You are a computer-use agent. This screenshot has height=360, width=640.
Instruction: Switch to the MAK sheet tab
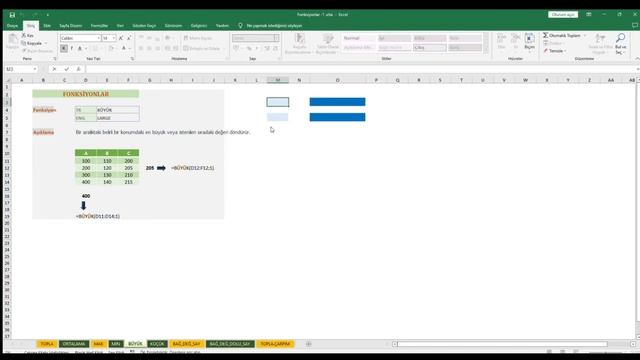(98, 344)
